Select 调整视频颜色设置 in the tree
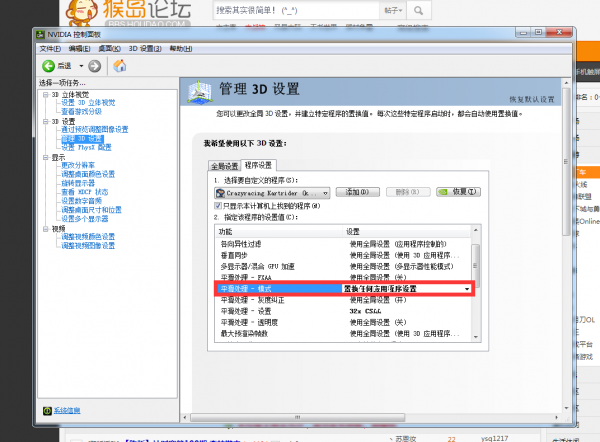Screen dimensions: 600x442 (88, 237)
